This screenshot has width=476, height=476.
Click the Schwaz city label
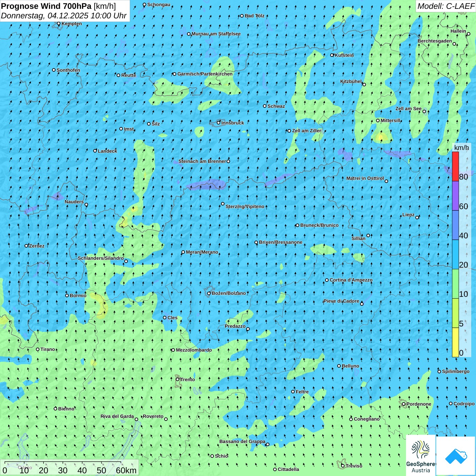pos(276,106)
